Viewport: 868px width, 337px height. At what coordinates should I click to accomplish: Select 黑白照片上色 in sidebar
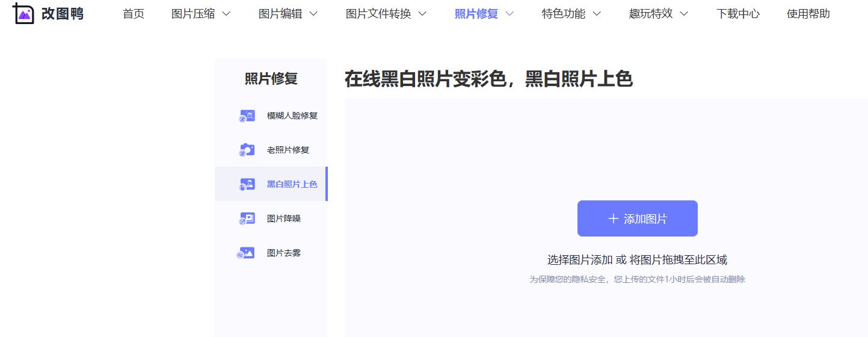271,184
